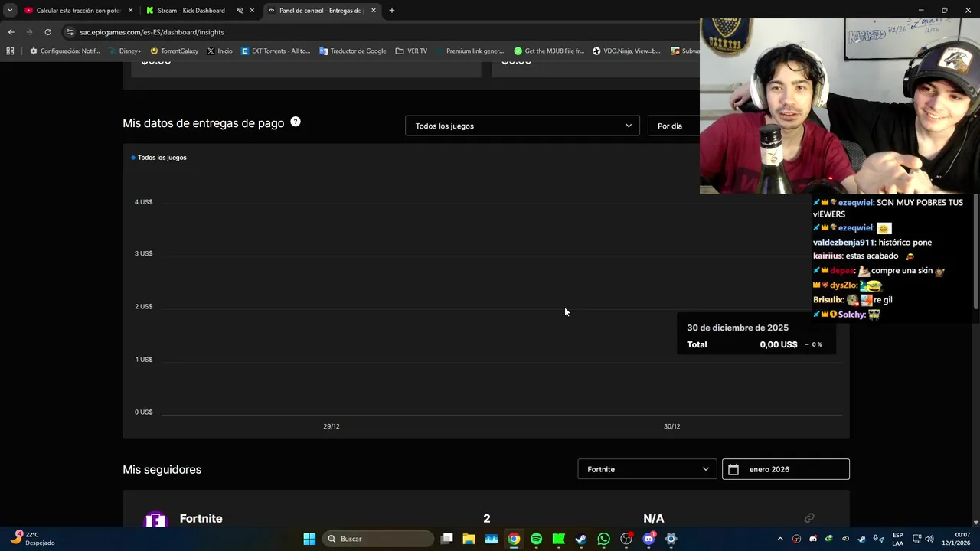The height and width of the screenshot is (551, 980).
Task: Open Spotify from taskbar
Action: pos(536,539)
